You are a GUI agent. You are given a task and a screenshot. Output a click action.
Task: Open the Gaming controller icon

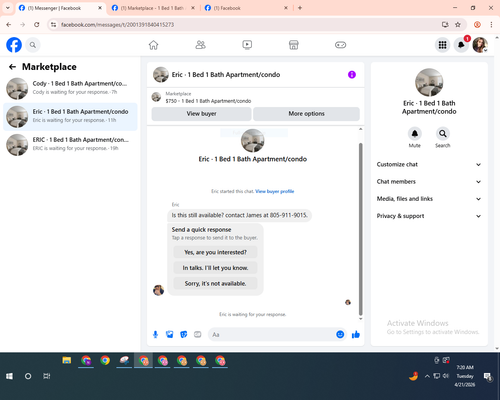click(x=340, y=45)
